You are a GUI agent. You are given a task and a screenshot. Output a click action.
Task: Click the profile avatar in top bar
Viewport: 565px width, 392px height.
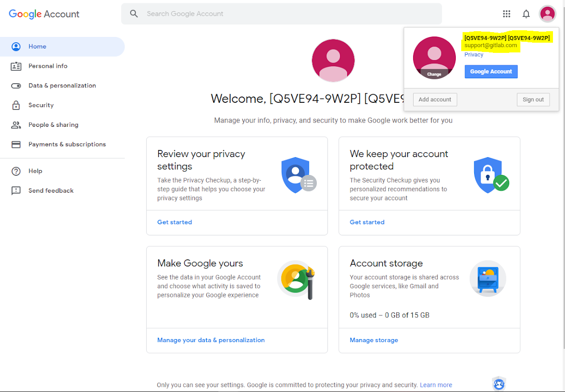point(547,14)
